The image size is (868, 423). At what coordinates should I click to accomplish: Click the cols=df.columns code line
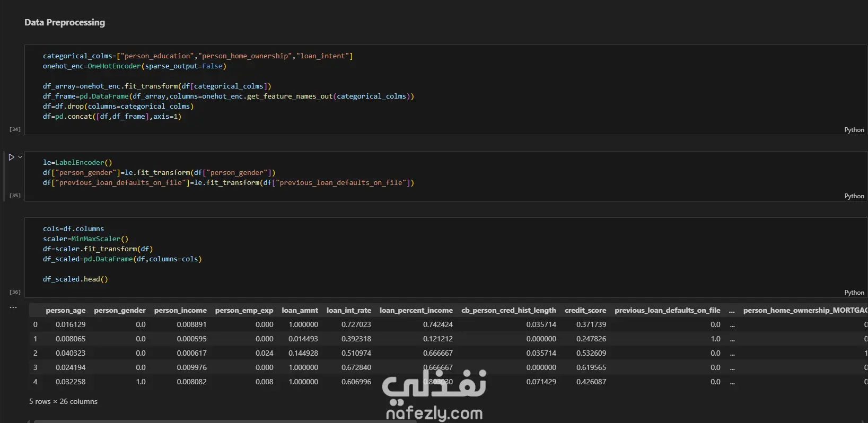[x=74, y=229]
